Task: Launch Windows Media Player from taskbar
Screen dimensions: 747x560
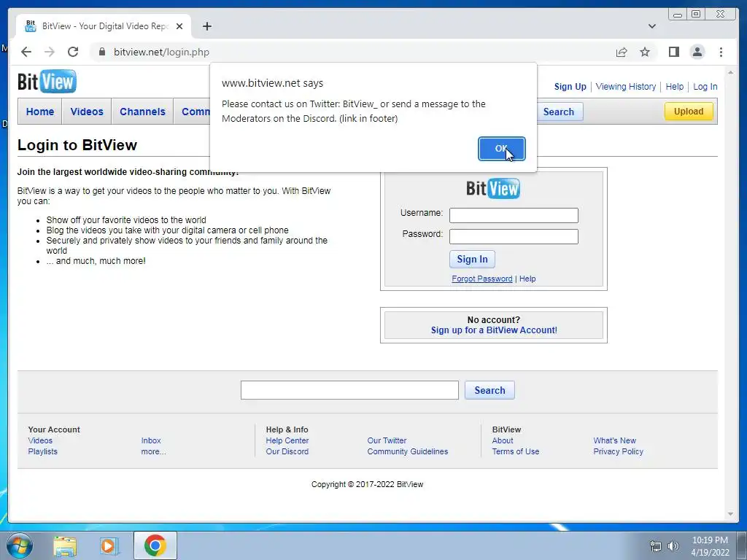Action: click(109, 546)
